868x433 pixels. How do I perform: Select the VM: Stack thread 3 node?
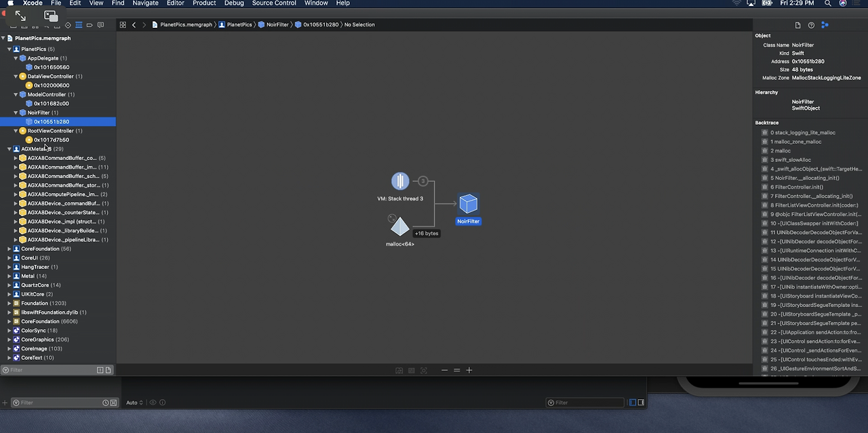(x=400, y=182)
